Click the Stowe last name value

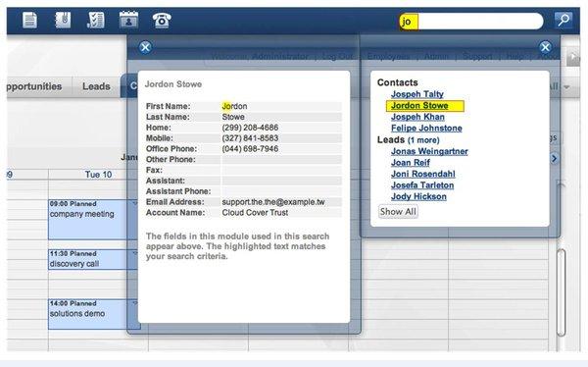click(233, 117)
